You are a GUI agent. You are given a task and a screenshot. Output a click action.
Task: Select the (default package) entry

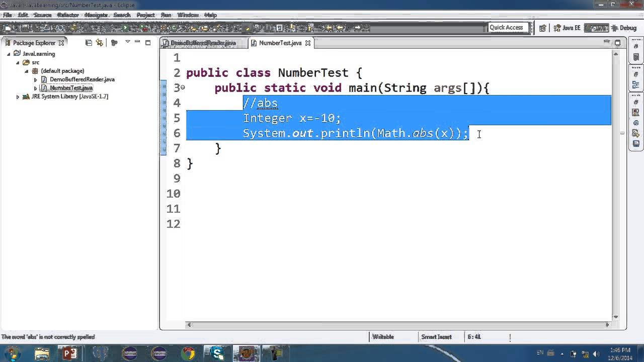click(62, 71)
